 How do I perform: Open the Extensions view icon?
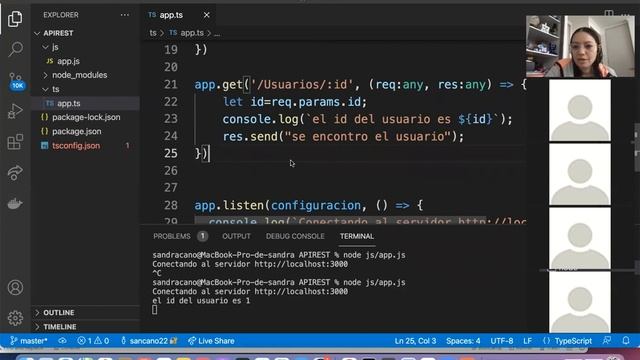[x=15, y=142]
